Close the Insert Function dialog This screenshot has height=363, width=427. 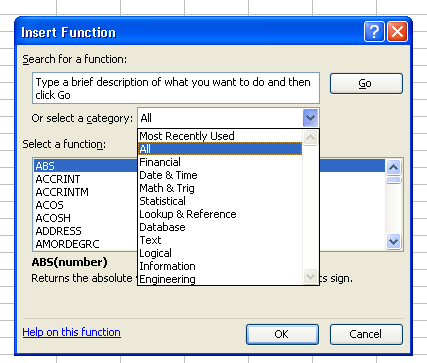click(x=397, y=32)
